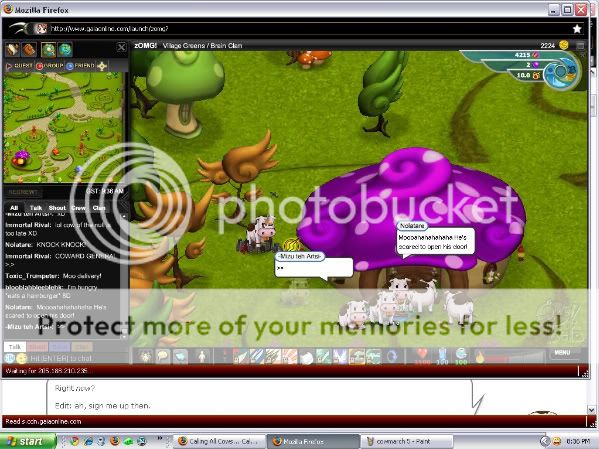Screen dimensions: 599x449
Task: Click the white figure sit/kneel icon
Action: click(202, 357)
